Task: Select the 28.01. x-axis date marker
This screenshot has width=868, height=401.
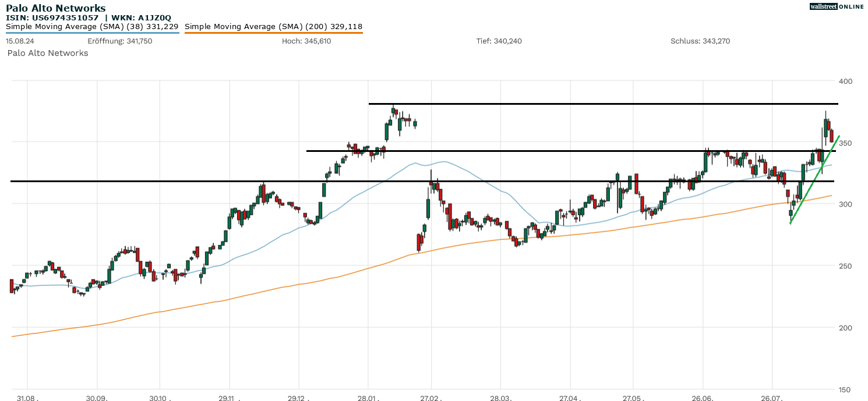Action: (x=368, y=398)
